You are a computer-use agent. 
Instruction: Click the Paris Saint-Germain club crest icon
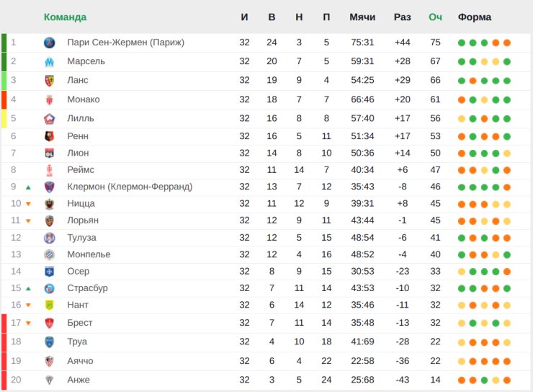pos(50,43)
